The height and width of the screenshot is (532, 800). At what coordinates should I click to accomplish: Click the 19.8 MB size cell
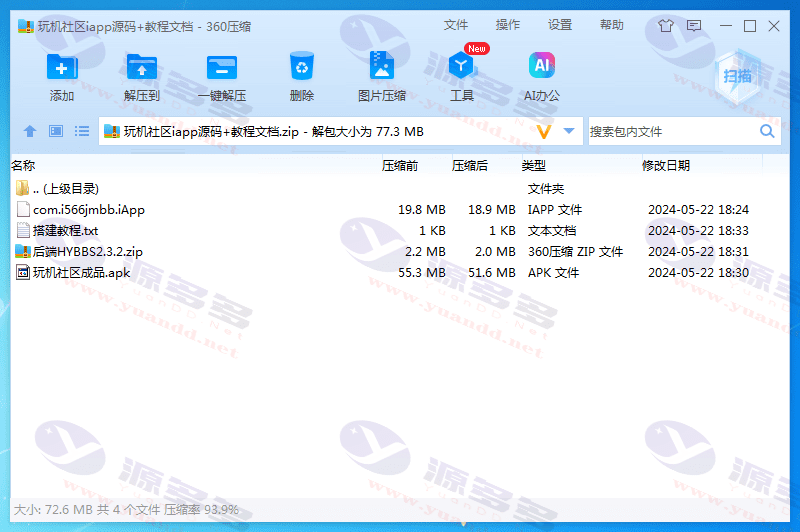click(422, 210)
